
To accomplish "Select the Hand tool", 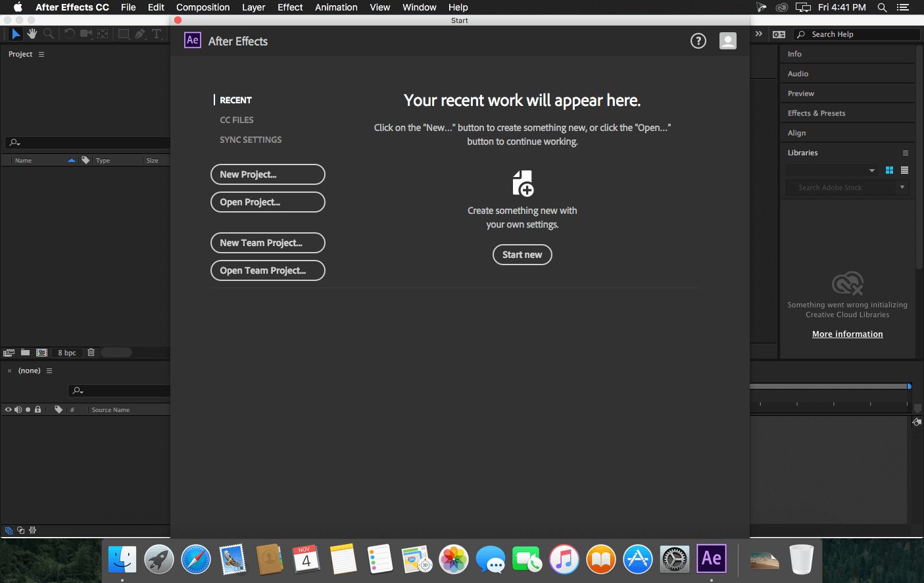I will pyautogui.click(x=32, y=34).
